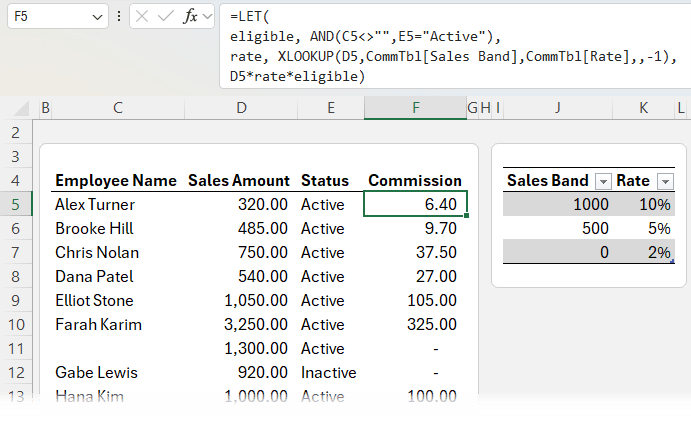Click the formula bar Enter checkmark icon
691x422 pixels.
click(166, 17)
